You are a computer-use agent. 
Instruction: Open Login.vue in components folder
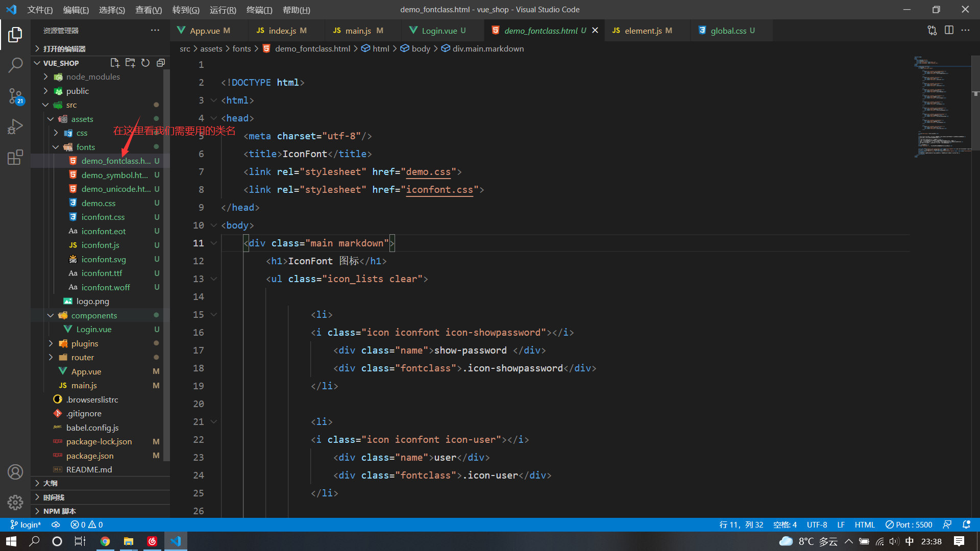click(101, 329)
